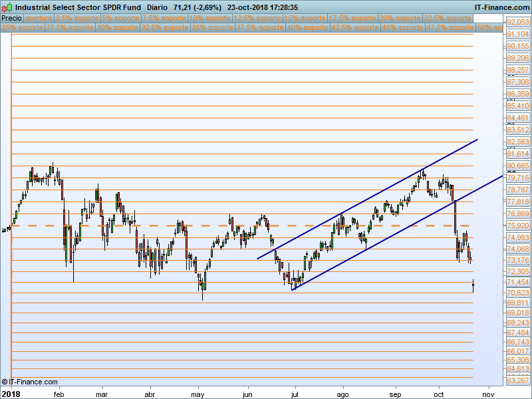The width and height of the screenshot is (532, 399).
Task: Click the 80,665 price axis label
Action: click(x=518, y=166)
